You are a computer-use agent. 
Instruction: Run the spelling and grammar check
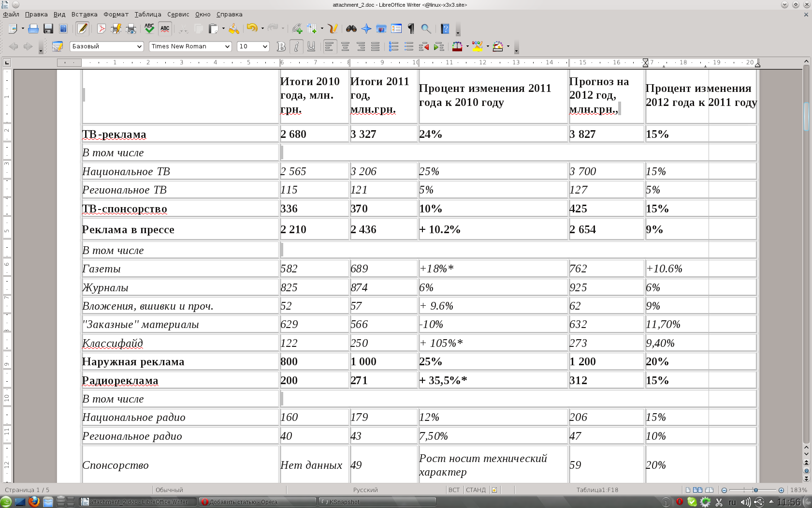click(x=149, y=29)
